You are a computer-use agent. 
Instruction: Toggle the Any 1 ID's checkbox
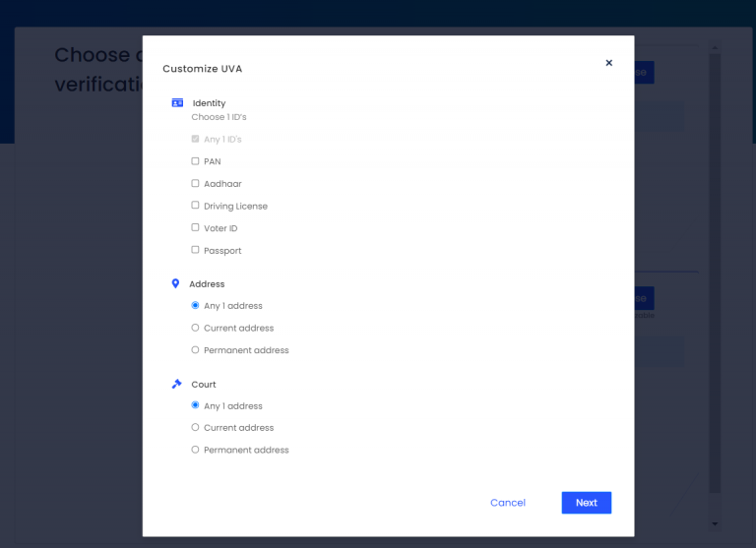click(x=195, y=139)
